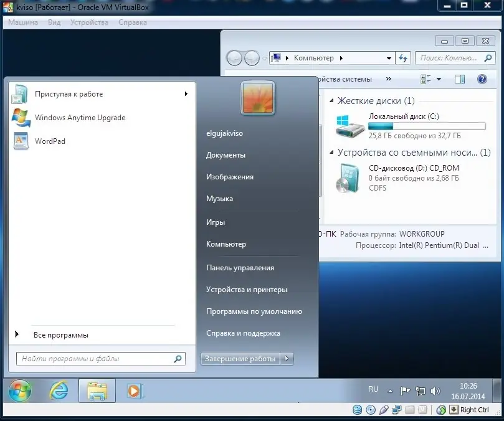The height and width of the screenshot is (421, 504).
Task: Show hidden tray icons via the arrow
Action: click(390, 391)
